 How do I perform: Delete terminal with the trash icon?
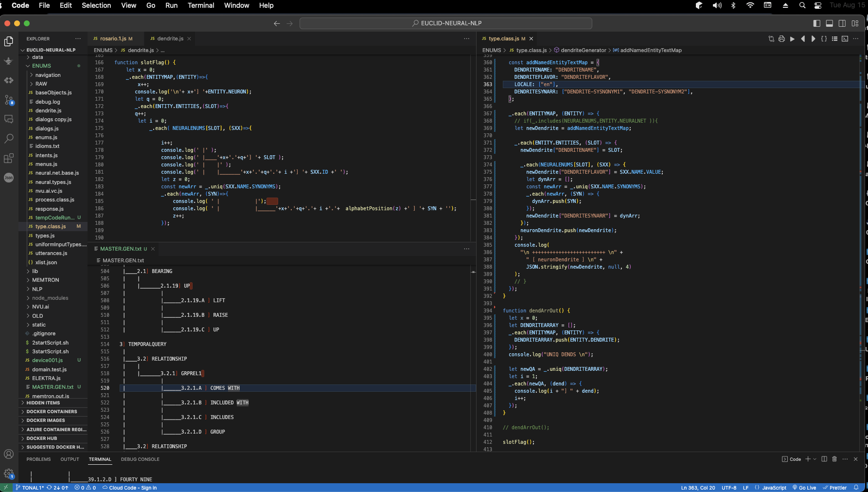(x=834, y=459)
